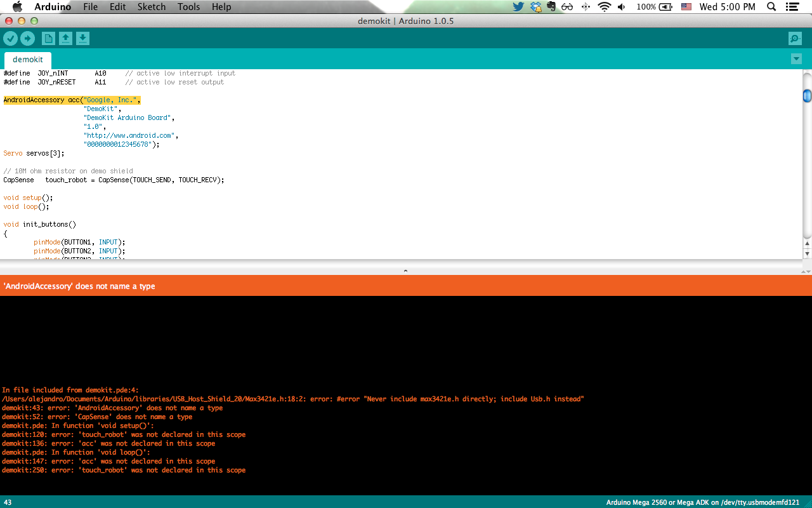The image size is (812, 508).
Task: Open the Edit menu
Action: [117, 7]
